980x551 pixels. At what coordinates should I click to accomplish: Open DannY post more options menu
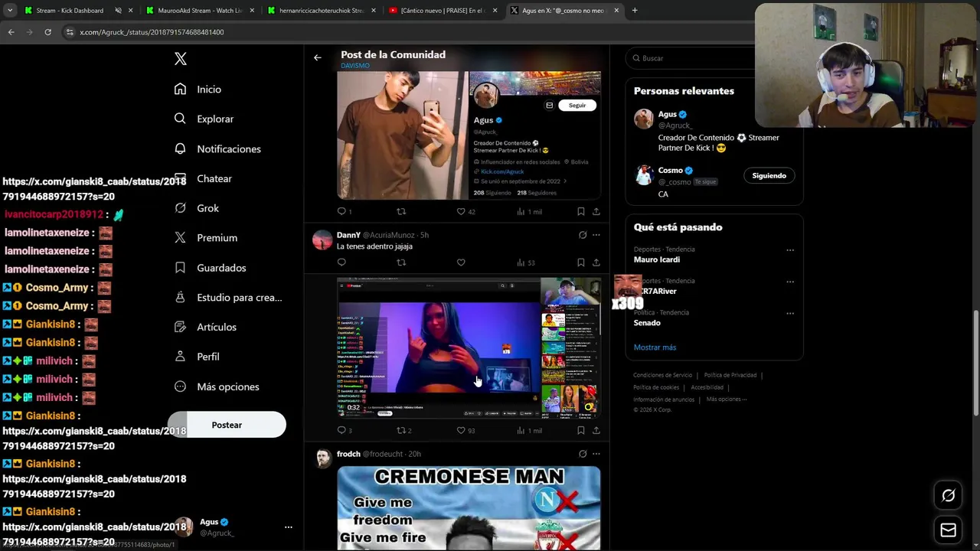pyautogui.click(x=596, y=235)
